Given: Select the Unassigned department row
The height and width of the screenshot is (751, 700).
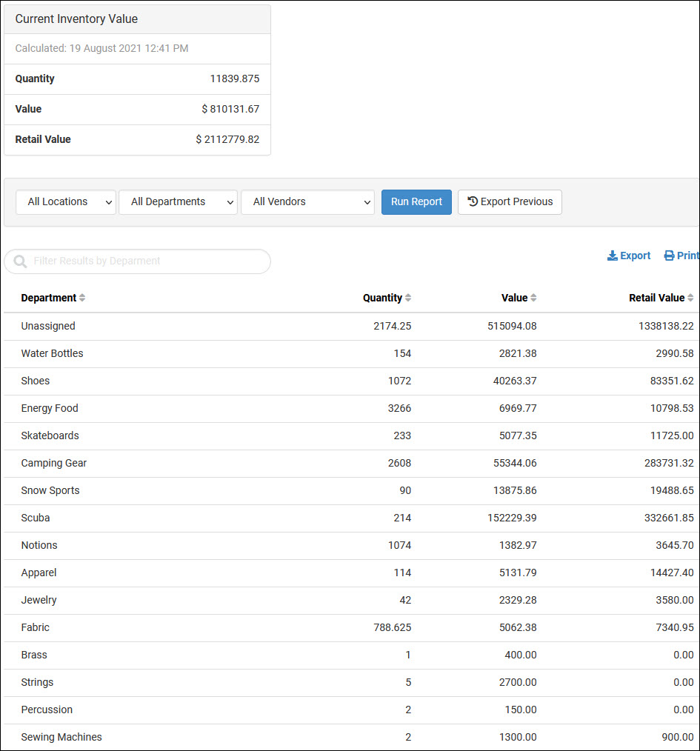Looking at the screenshot, I should [48, 326].
